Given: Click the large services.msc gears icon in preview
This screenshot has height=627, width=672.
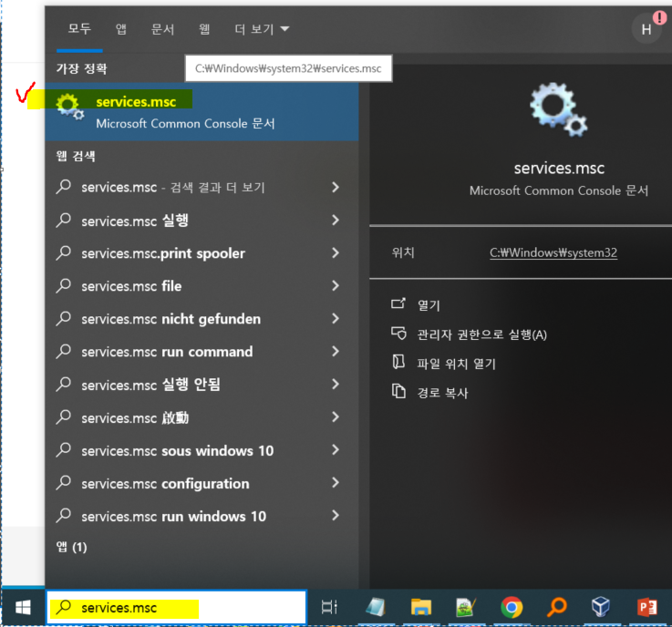Looking at the screenshot, I should [x=558, y=109].
